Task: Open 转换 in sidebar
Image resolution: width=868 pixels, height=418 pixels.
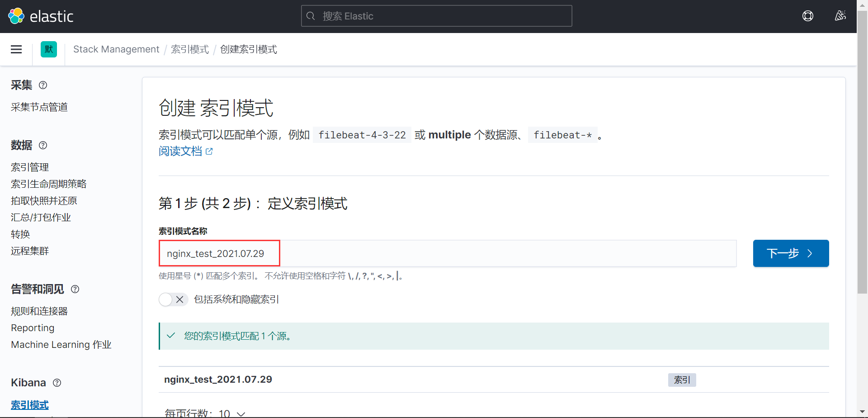Action: click(20, 234)
